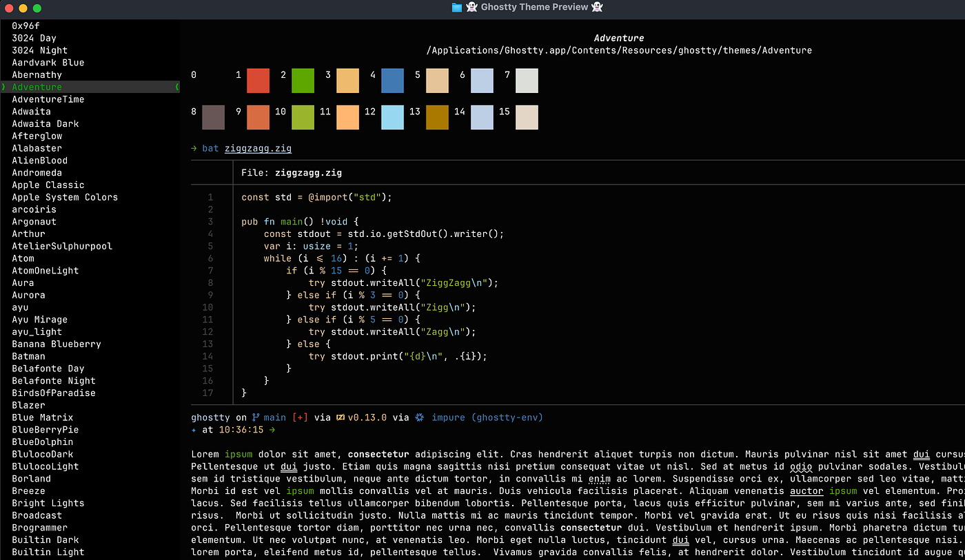The image size is (965, 560).
Task: Pick the Ayu Mirage theme
Action: tap(39, 320)
